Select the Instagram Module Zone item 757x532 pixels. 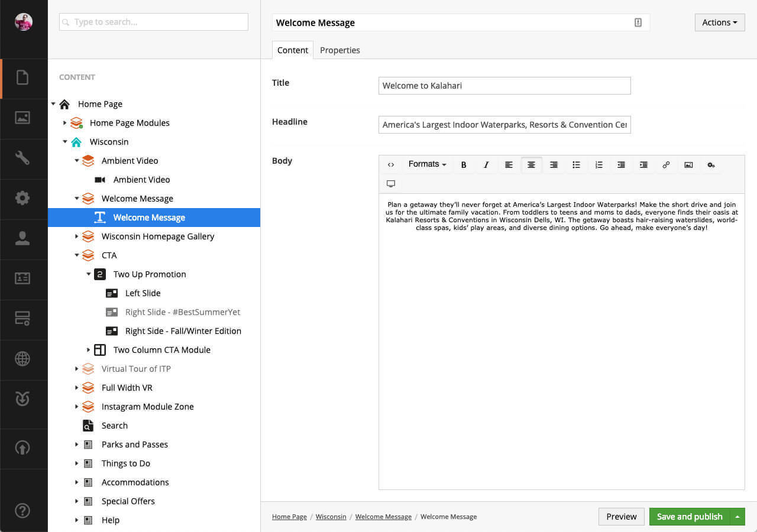pyautogui.click(x=148, y=407)
